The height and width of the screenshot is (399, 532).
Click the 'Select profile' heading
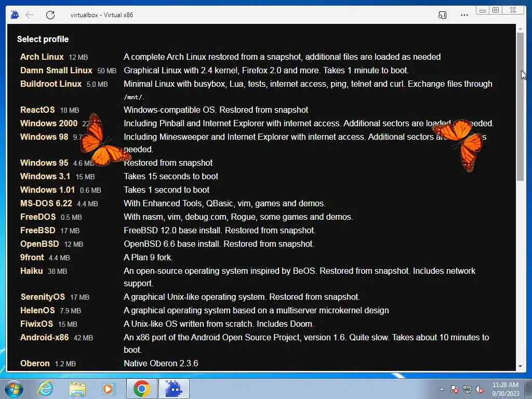(x=43, y=39)
